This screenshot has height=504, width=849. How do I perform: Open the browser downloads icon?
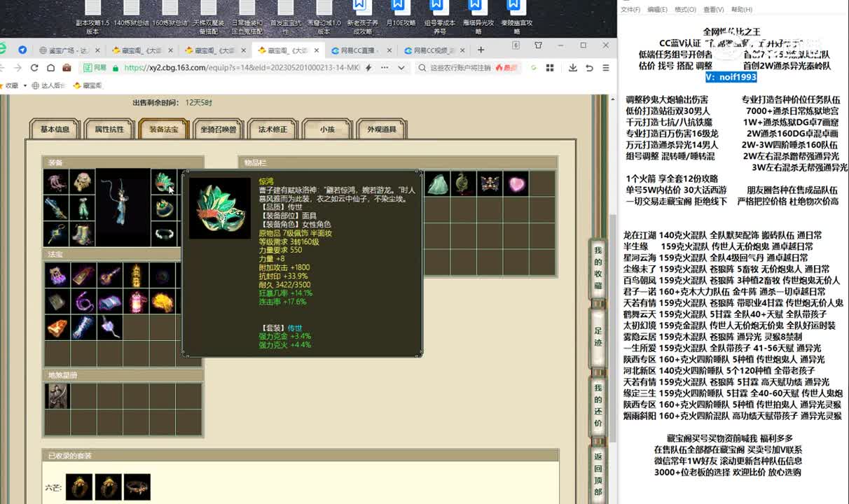[573, 68]
